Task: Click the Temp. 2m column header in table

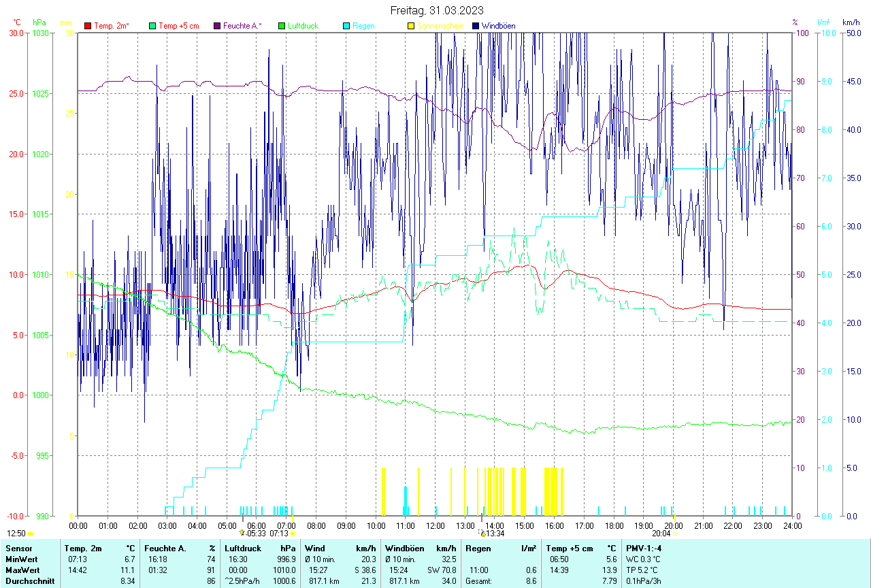Action: point(83,549)
